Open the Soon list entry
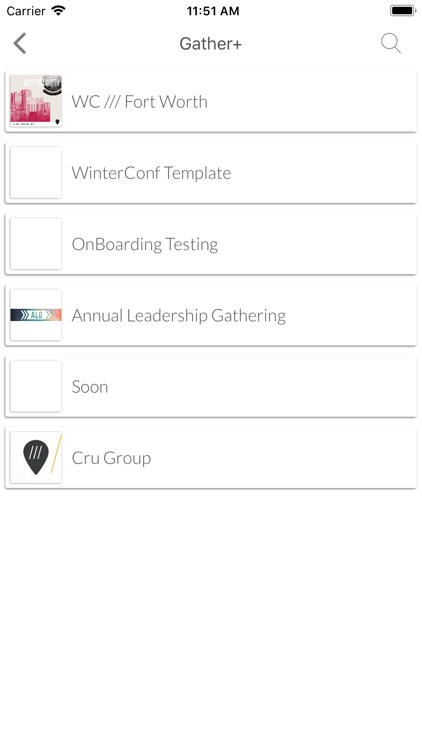Image resolution: width=422 pixels, height=750 pixels. (x=211, y=386)
